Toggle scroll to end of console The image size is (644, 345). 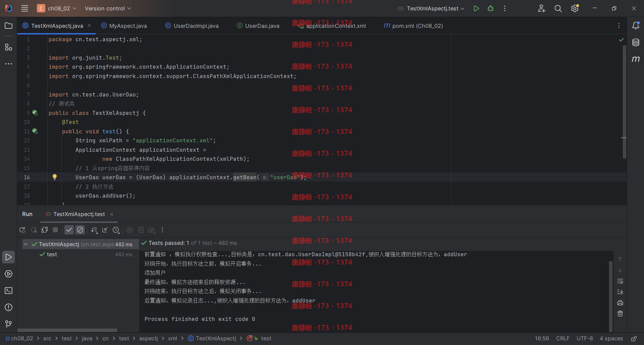point(620,292)
